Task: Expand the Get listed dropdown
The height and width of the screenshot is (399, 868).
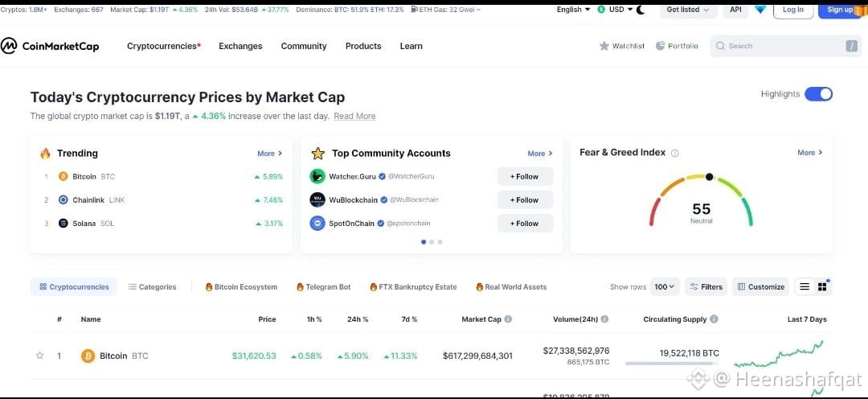Action: (x=689, y=10)
